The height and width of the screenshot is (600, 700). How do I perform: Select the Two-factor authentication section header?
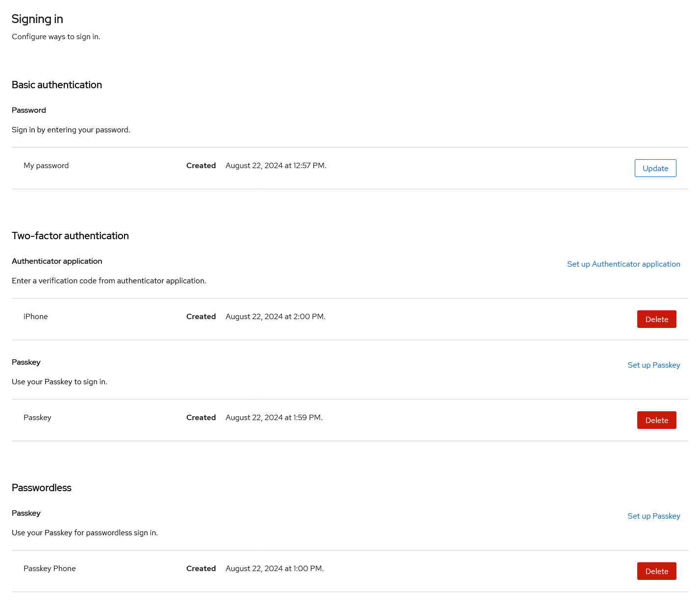pos(70,236)
